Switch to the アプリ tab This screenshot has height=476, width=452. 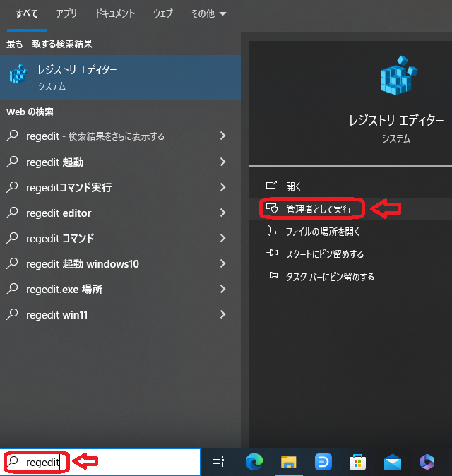coord(66,13)
